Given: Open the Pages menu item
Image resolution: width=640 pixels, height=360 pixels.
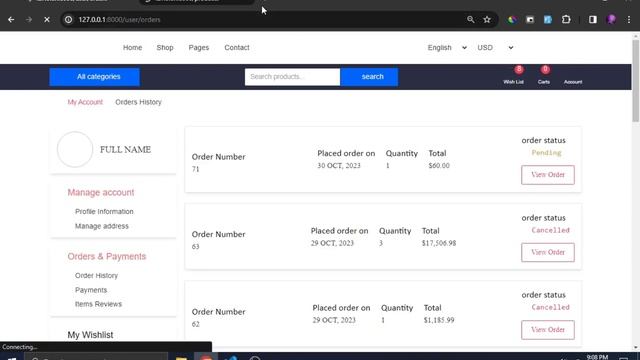Looking at the screenshot, I should [x=199, y=48].
